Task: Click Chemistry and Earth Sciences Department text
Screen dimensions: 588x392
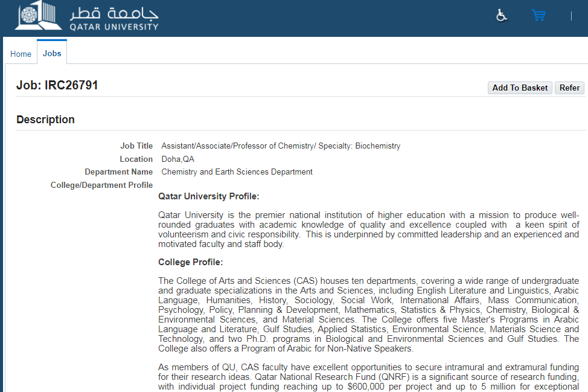Action: click(237, 172)
